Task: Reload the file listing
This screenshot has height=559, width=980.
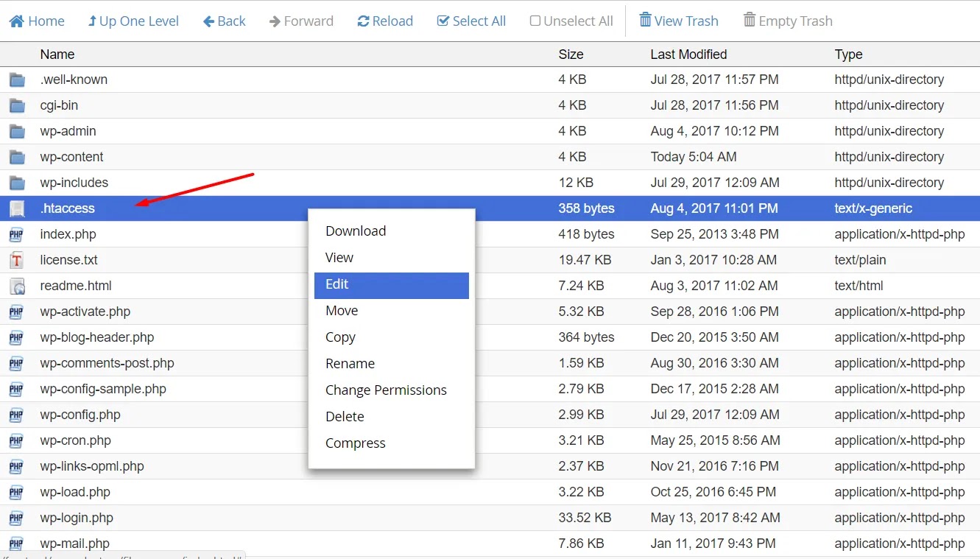Action: pyautogui.click(x=385, y=21)
